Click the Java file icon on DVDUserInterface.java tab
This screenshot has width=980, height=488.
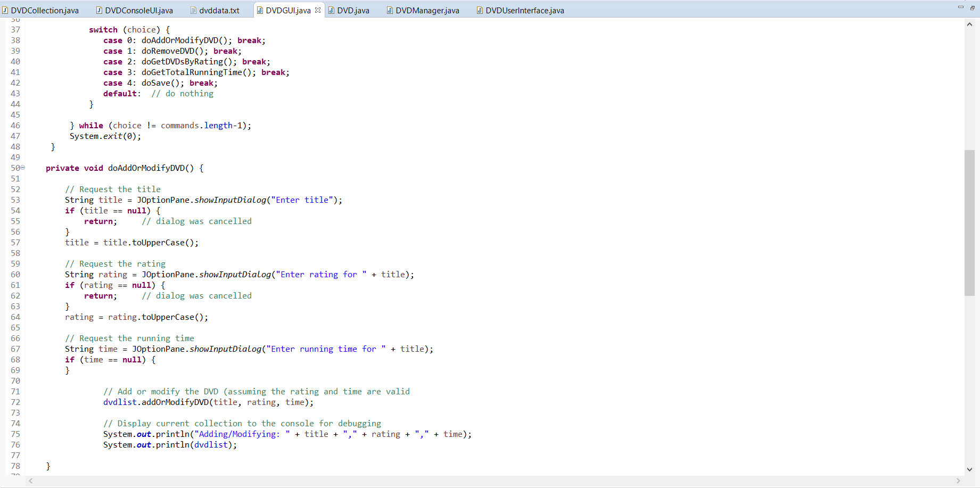482,10
